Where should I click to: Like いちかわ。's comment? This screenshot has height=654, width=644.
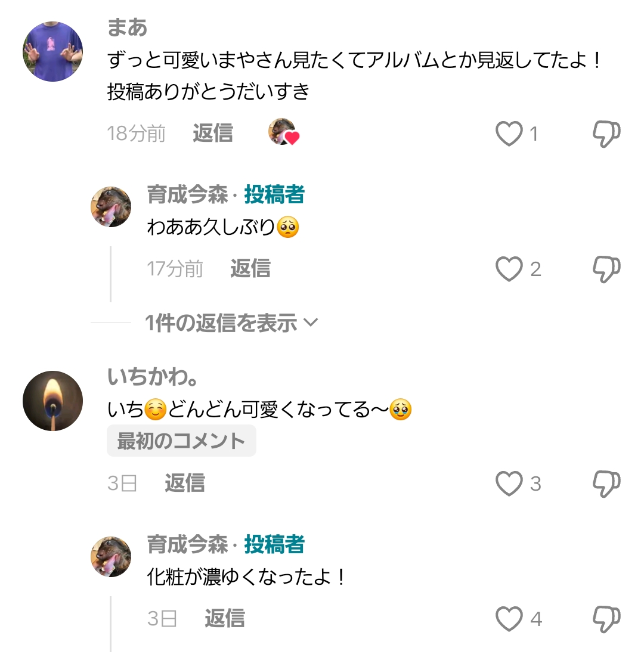(x=509, y=483)
